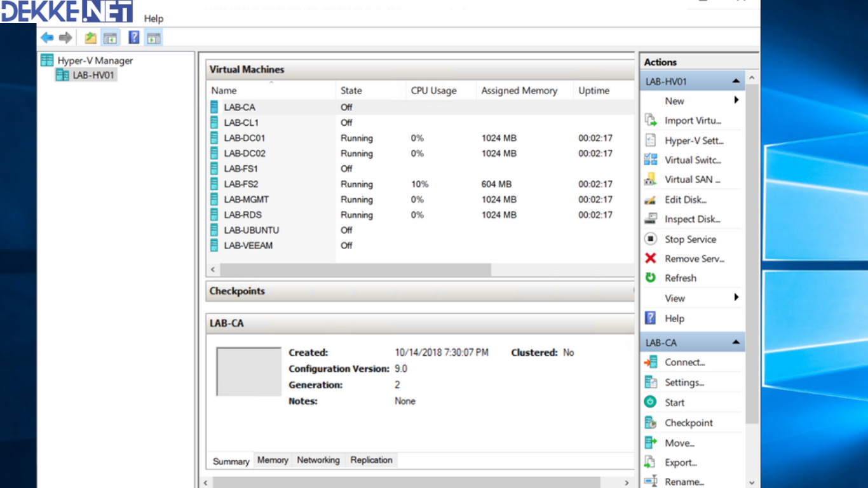Click the LAB-CA preview thumbnail
This screenshot has height=488, width=868.
248,372
